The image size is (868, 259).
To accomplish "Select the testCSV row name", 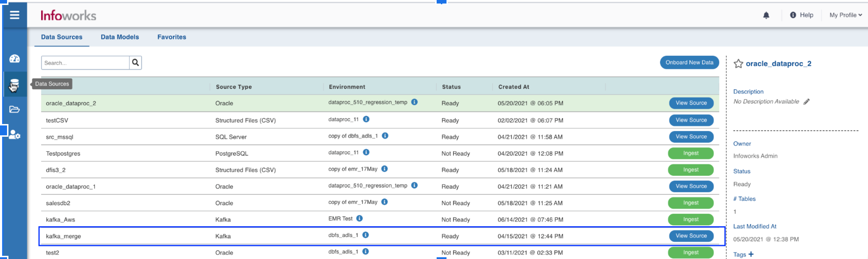I will click(x=57, y=121).
